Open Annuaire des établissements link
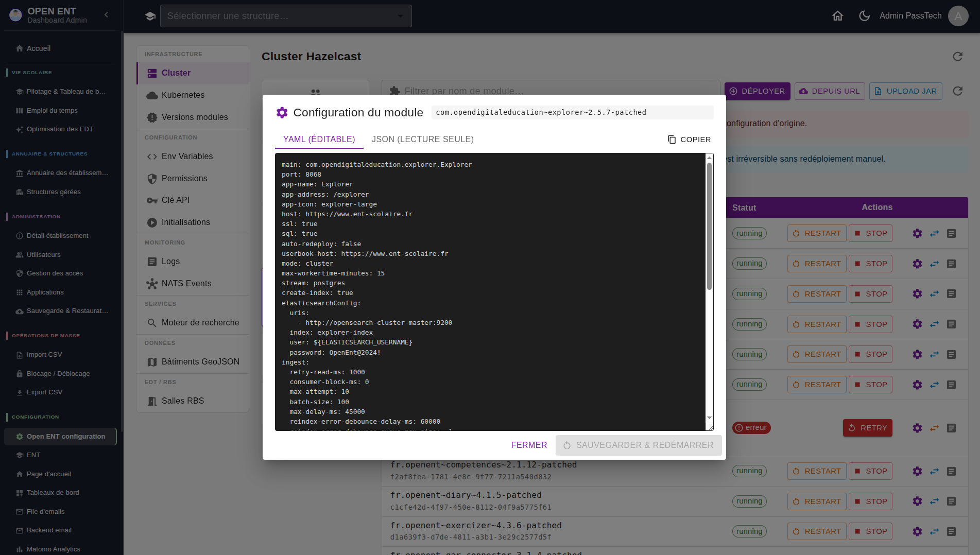Screen dimensions: 980x555 click(x=61, y=173)
